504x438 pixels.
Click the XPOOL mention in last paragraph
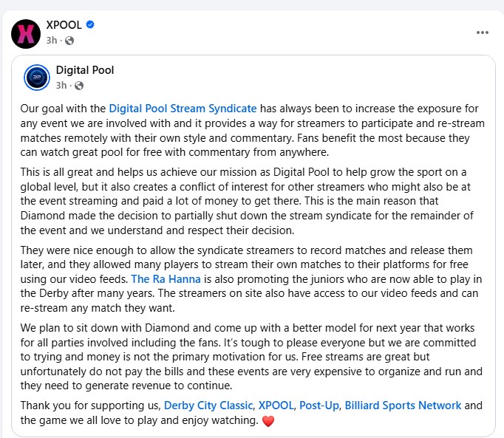coord(275,406)
